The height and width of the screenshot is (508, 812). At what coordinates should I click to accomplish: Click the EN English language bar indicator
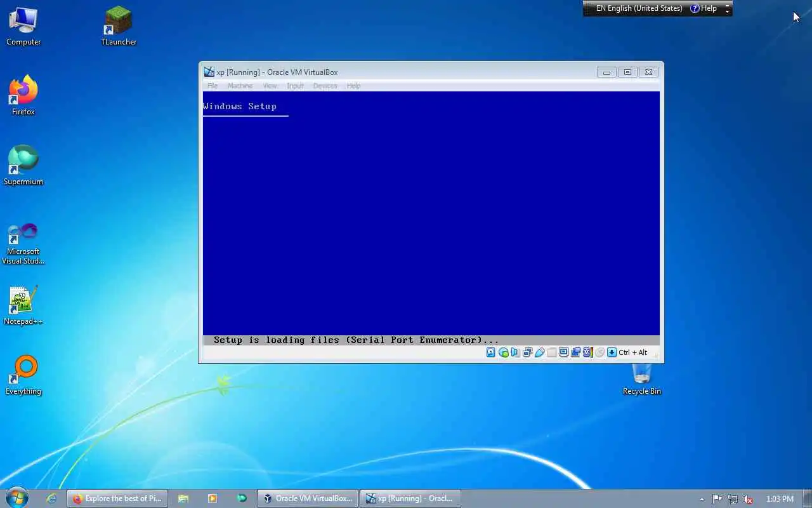[639, 8]
